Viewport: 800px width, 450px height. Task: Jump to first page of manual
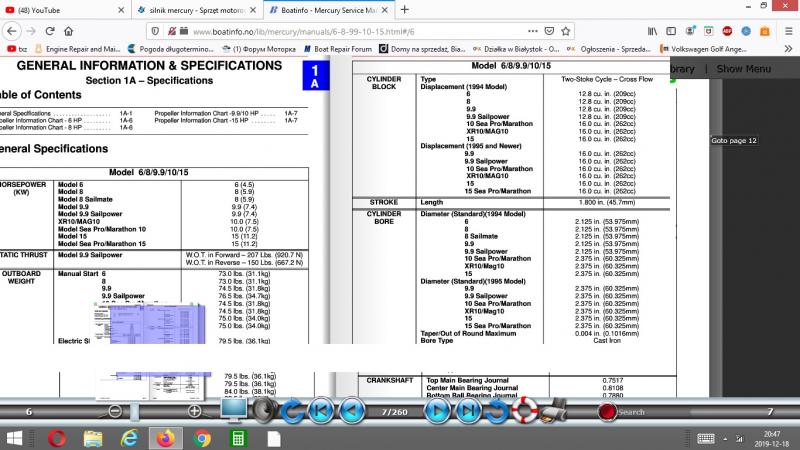322,410
